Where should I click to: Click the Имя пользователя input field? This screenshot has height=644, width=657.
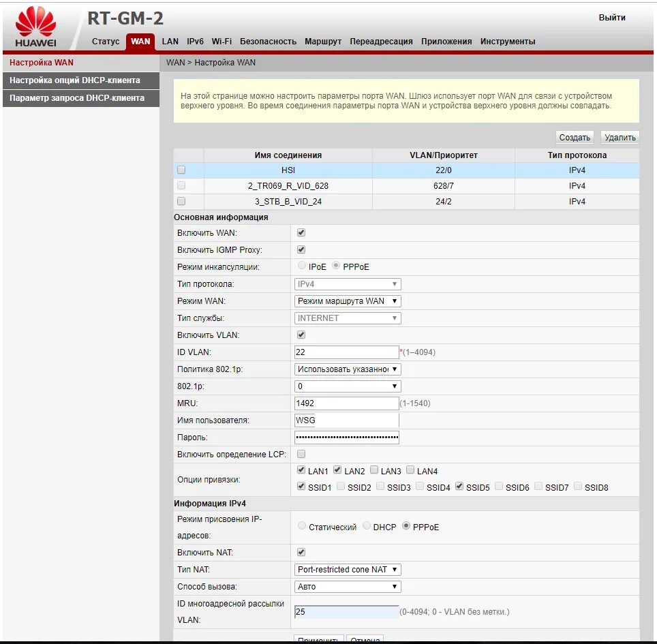346,420
